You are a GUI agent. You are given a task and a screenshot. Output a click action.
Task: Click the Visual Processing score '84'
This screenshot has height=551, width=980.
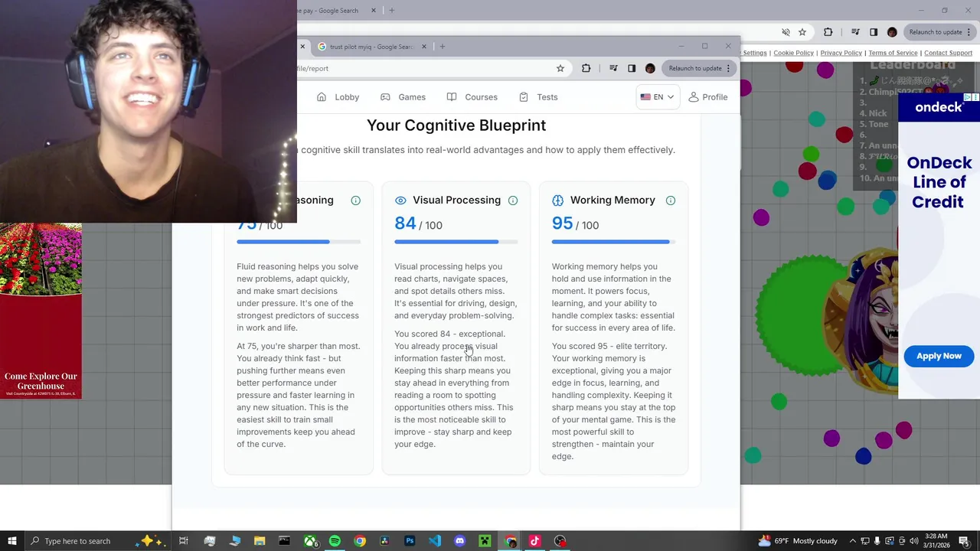coord(405,223)
